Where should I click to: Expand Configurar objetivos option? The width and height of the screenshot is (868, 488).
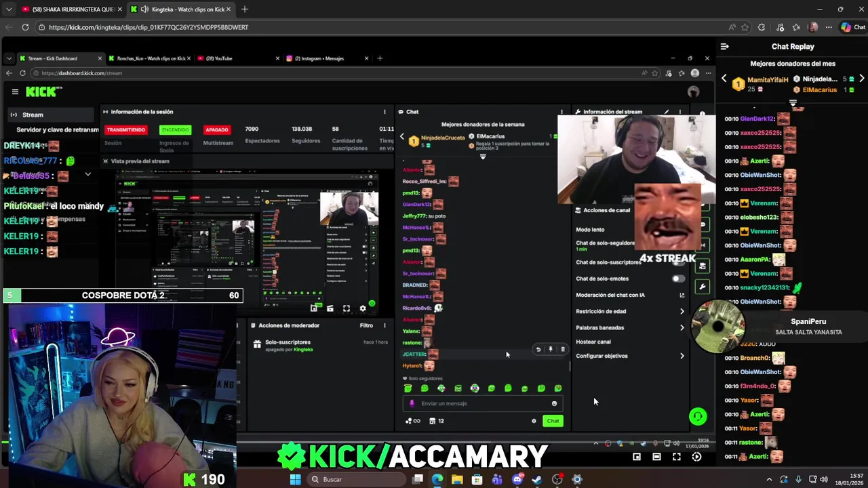[682, 356]
